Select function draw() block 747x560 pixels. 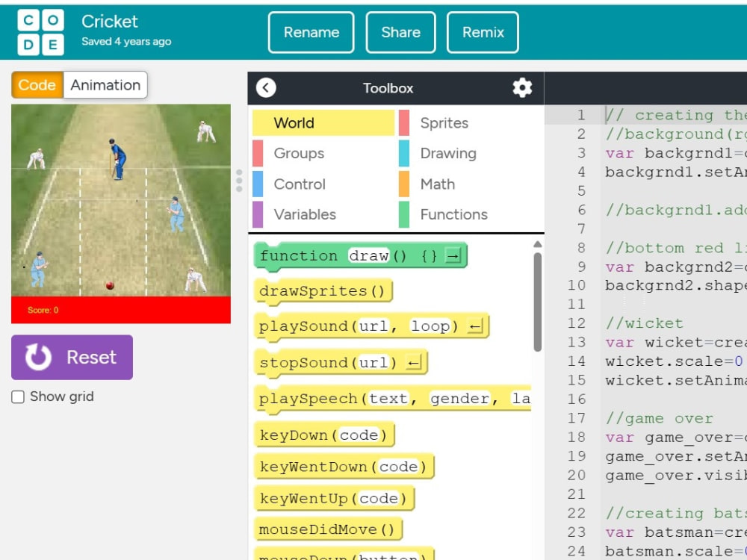pos(360,256)
